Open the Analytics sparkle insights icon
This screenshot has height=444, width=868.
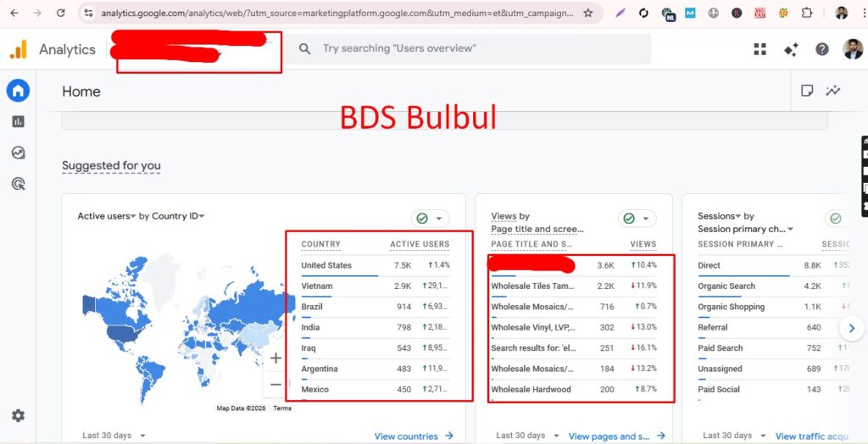791,49
